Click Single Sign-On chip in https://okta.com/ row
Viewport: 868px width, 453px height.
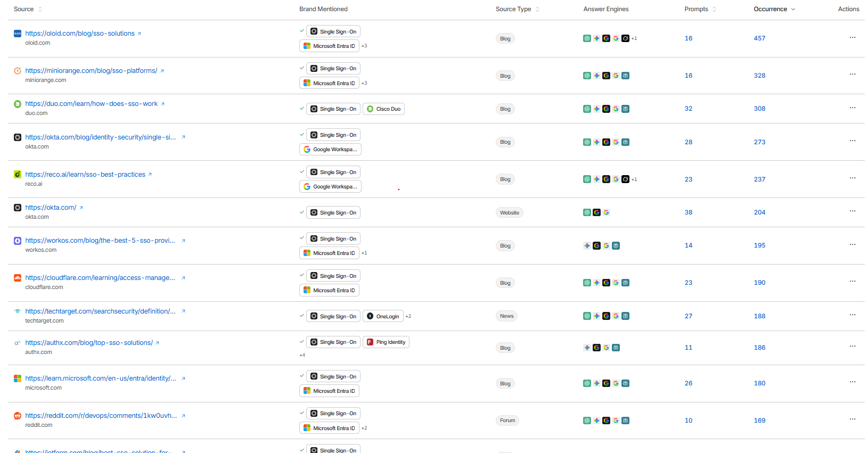click(x=333, y=213)
